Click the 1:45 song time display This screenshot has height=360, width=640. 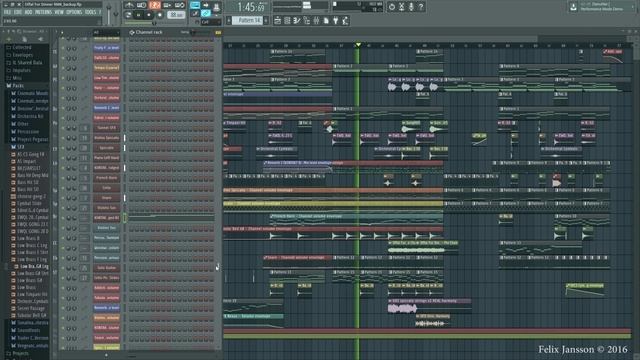tap(251, 7)
